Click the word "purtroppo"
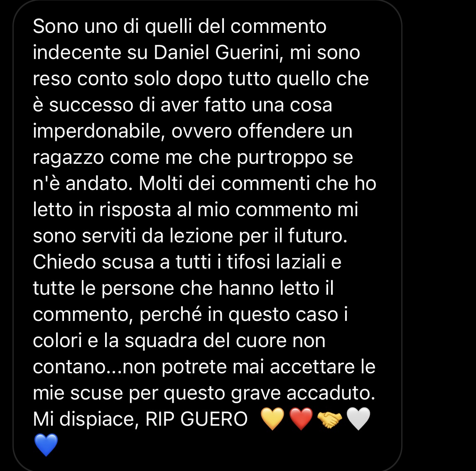The width and height of the screenshot is (476, 471). [x=282, y=158]
